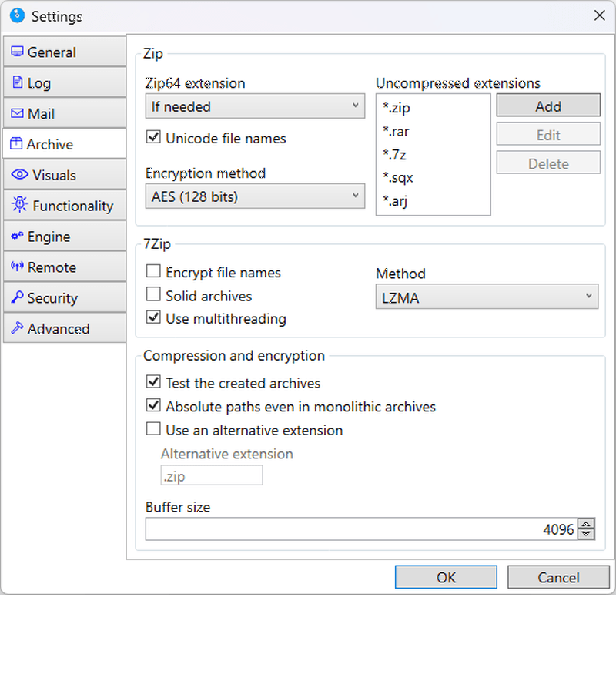Click the monitor icon next to General
Screen dimensions: 616x678
click(x=17, y=52)
